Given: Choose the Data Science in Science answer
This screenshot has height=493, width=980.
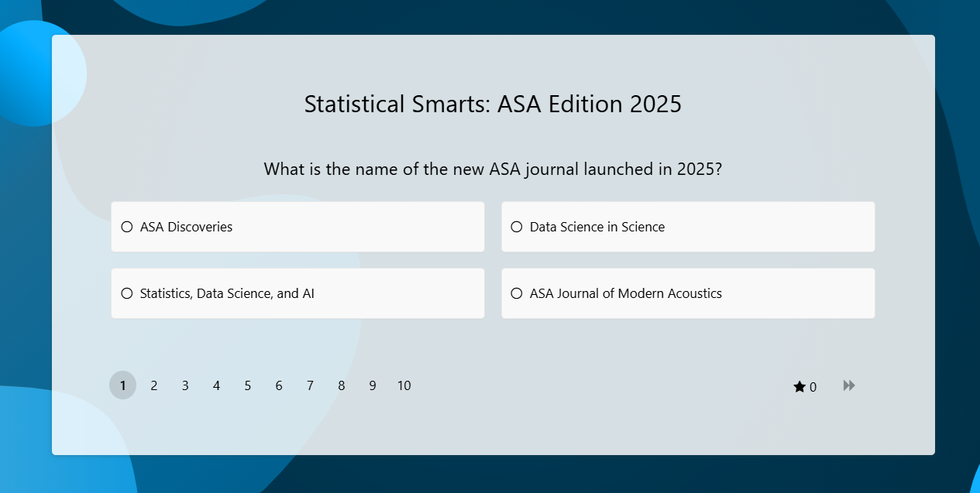Looking at the screenshot, I should [x=517, y=227].
